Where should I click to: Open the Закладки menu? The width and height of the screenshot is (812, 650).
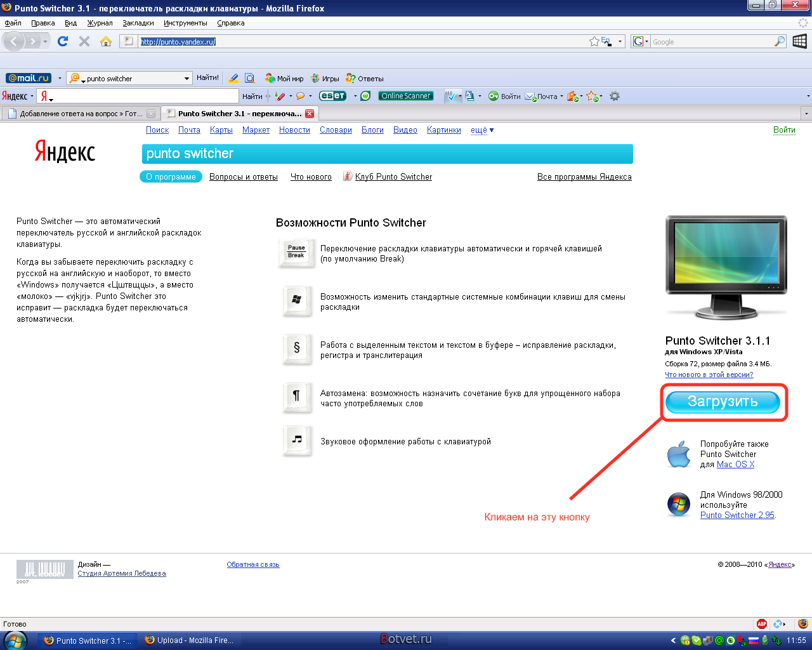pyautogui.click(x=138, y=23)
